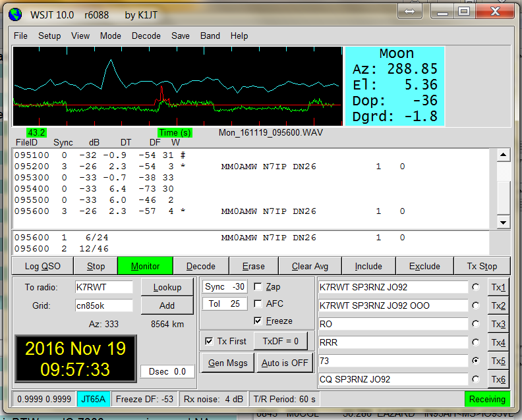Click the Tx6 button
Image resolution: width=522 pixels, height=420 pixels.
(498, 379)
